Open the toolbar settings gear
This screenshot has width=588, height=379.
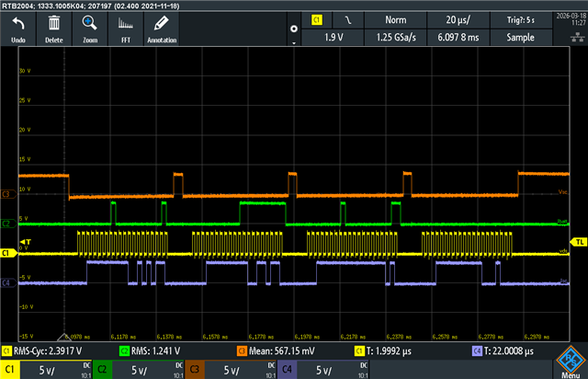(x=294, y=29)
